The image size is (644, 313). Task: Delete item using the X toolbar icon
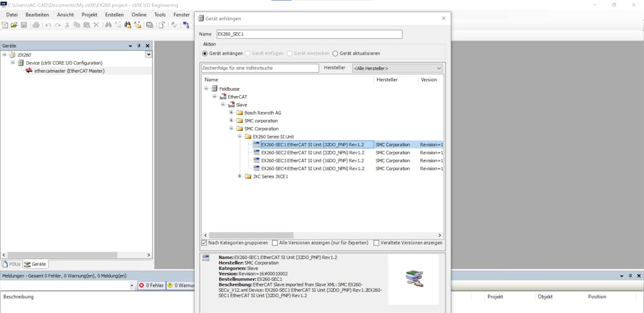pyautogui.click(x=96, y=25)
